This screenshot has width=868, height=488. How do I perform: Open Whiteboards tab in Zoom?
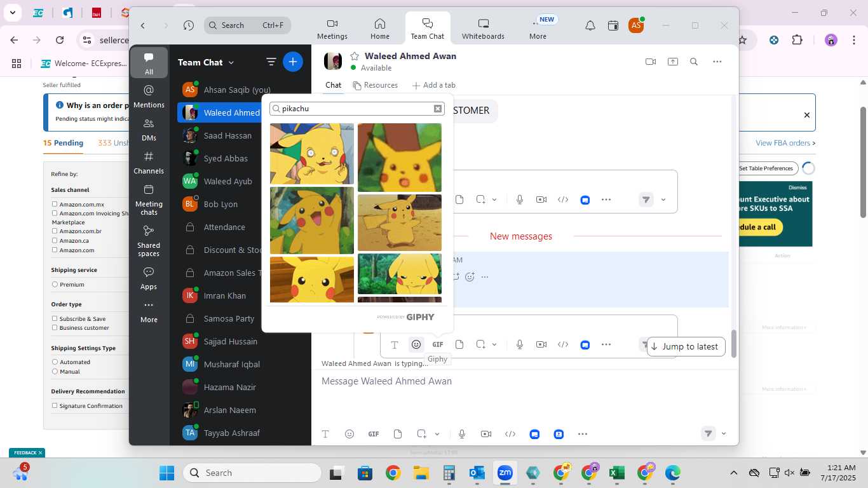coord(483,29)
